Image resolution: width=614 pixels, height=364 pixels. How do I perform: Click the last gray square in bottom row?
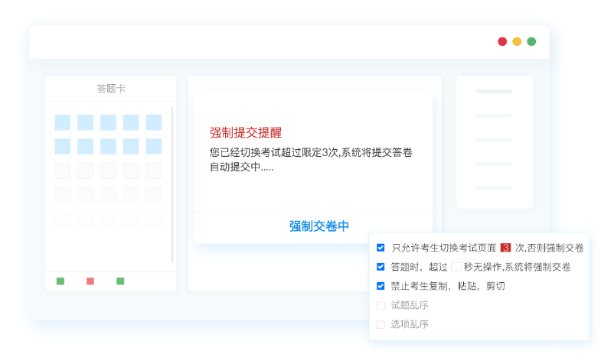[154, 219]
